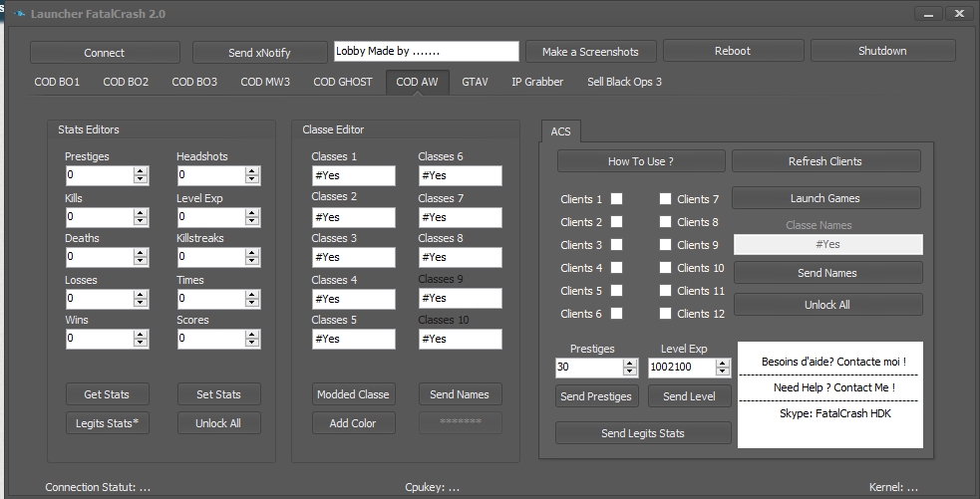The image size is (980, 499).
Task: Click the Classes 3 text field
Action: (354, 257)
